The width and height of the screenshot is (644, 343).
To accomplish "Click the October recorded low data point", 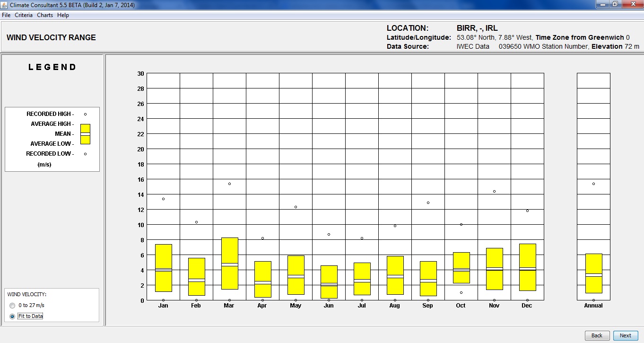I will [x=461, y=292].
